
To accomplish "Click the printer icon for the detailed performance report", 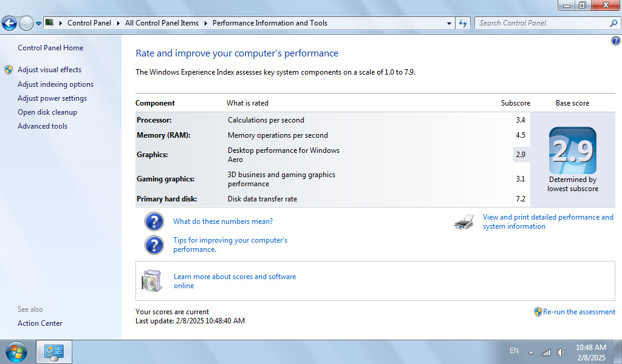I will (x=464, y=222).
